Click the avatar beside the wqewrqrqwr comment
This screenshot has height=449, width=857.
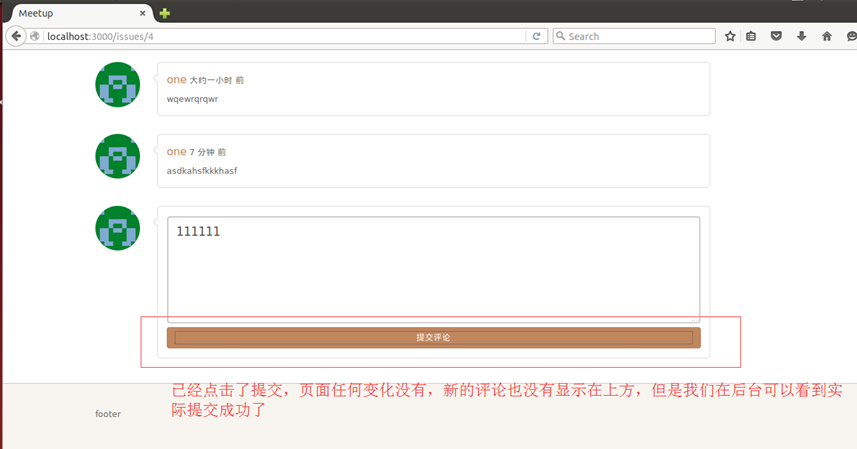click(118, 85)
